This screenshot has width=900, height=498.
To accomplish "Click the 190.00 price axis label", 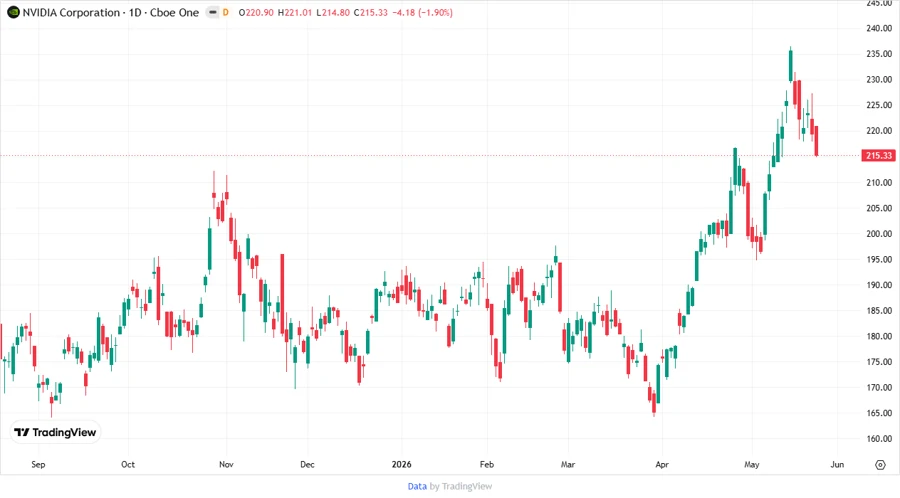I will [879, 285].
